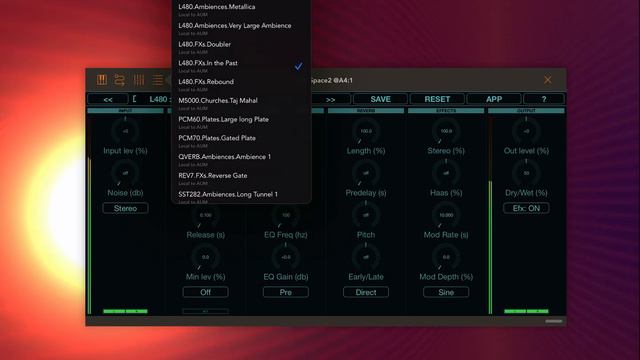Viewport: 640px width, 360px height.
Task: Click the Dry/Wet (%) knob
Action: point(526,173)
